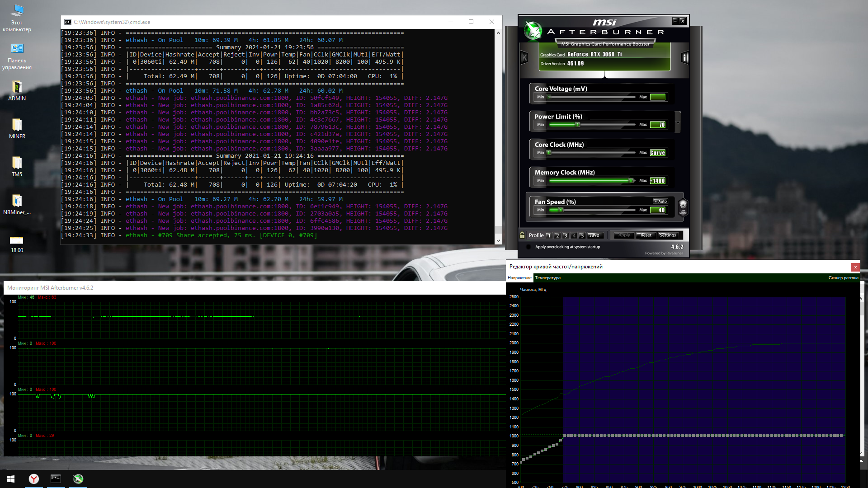The height and width of the screenshot is (488, 868).
Task: Select the NBMiner desktop archive icon
Action: pos(17,204)
